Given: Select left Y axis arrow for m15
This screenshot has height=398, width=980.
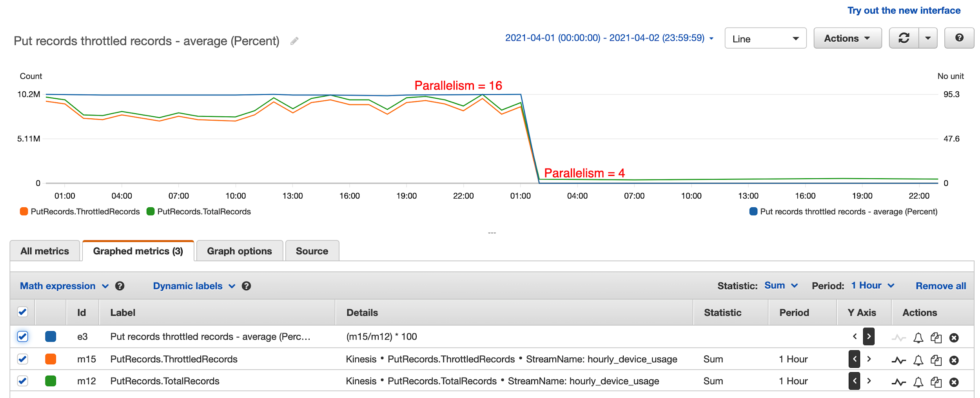Looking at the screenshot, I should pos(855,359).
